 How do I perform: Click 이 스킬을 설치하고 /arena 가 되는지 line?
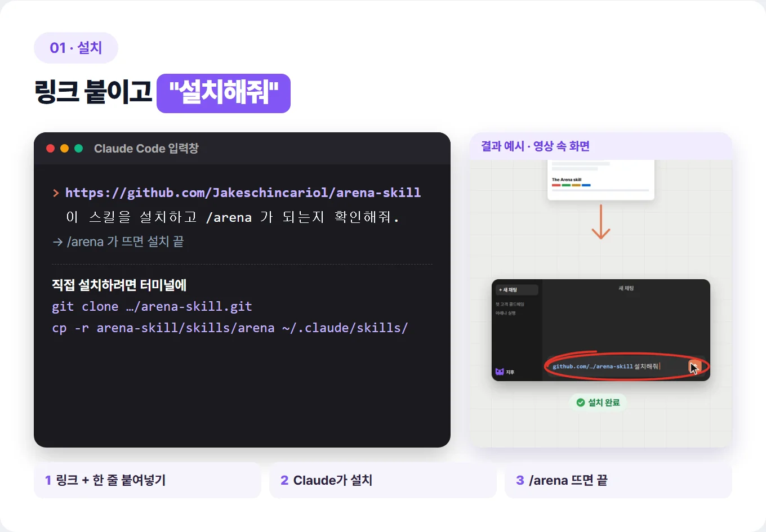coord(233,217)
